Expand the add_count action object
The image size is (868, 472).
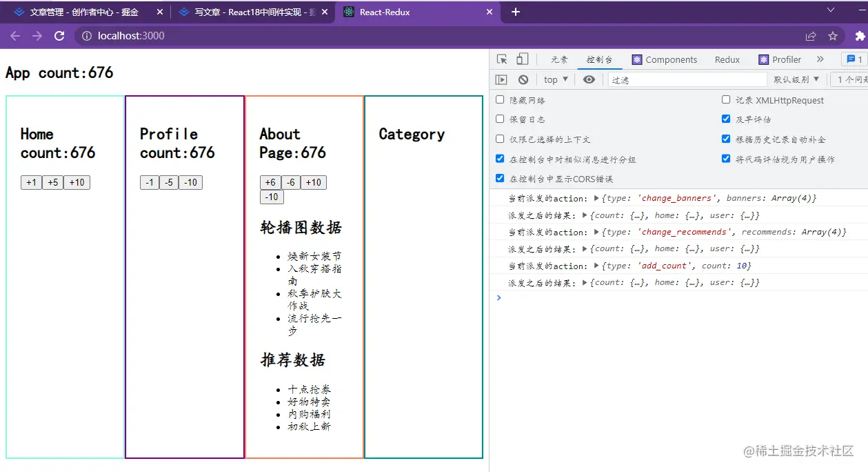tap(597, 266)
